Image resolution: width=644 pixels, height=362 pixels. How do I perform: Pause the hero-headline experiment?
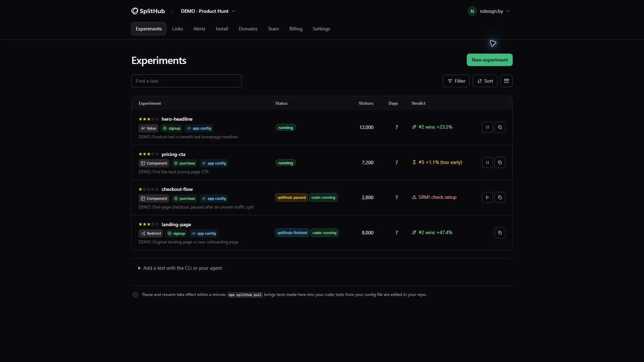click(487, 127)
